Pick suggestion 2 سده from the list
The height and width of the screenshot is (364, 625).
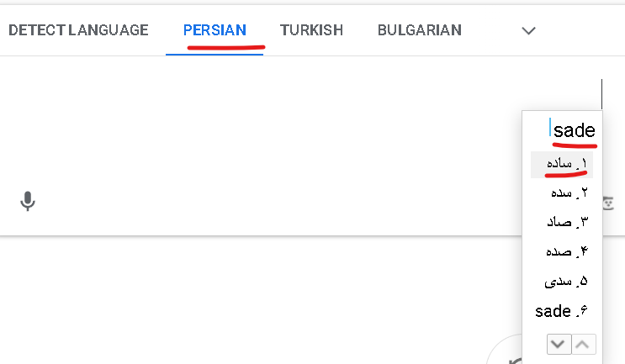click(x=562, y=193)
